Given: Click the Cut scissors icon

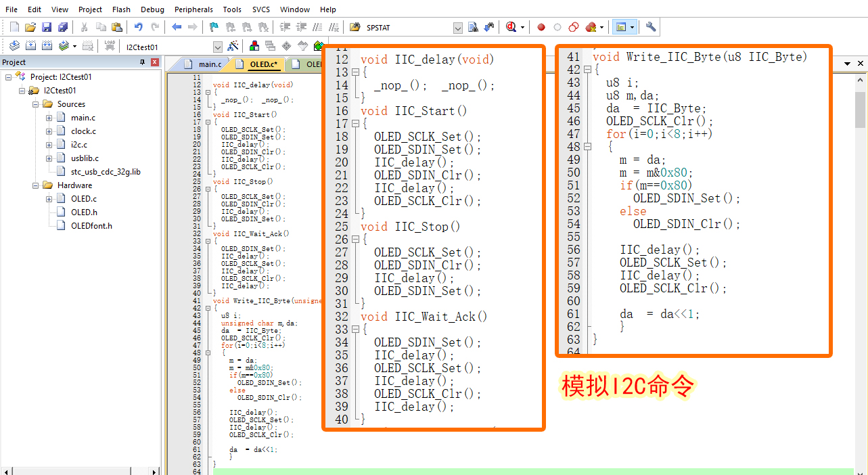Looking at the screenshot, I should coord(85,27).
